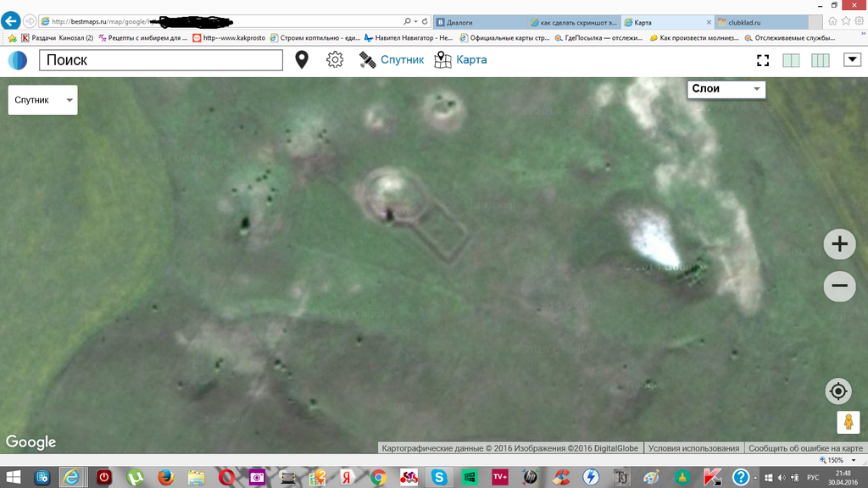Switch to Спутник satellite view
The image size is (868, 488).
tap(392, 60)
